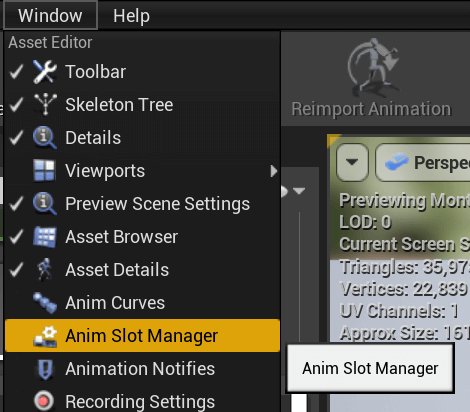Viewport: 470px width, 412px height.
Task: Click the Skeleton Tree branch icon
Action: point(45,104)
